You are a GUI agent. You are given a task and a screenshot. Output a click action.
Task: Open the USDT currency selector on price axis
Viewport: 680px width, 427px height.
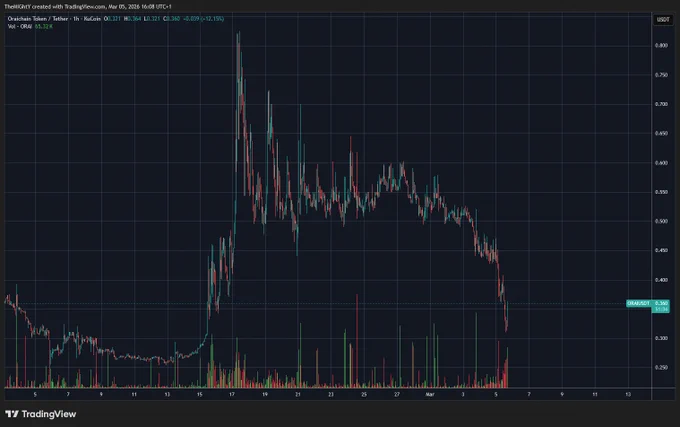click(x=663, y=20)
